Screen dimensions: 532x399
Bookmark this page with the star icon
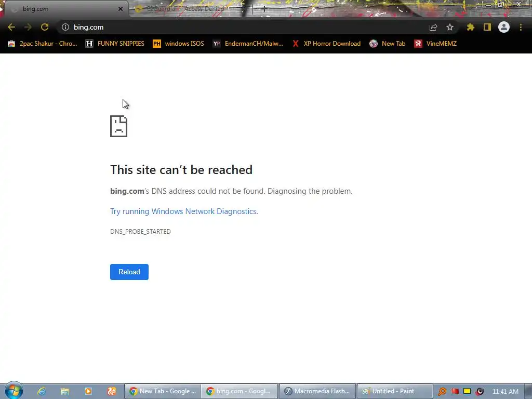click(450, 27)
